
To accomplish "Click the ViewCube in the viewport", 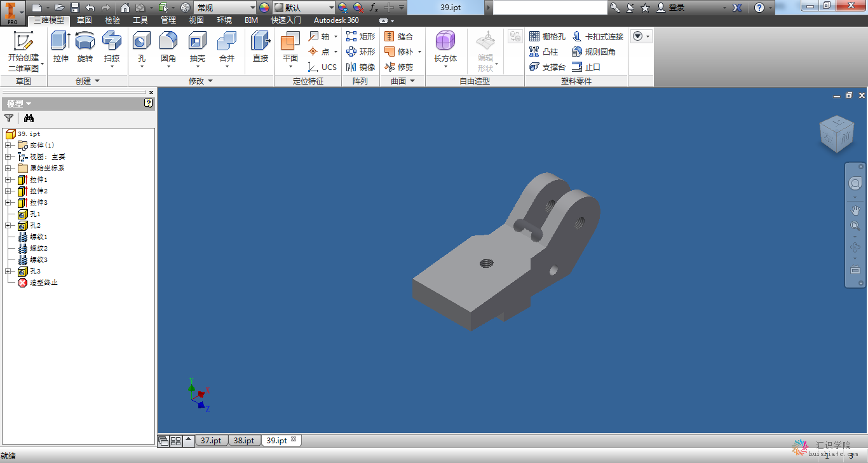I will coord(836,134).
